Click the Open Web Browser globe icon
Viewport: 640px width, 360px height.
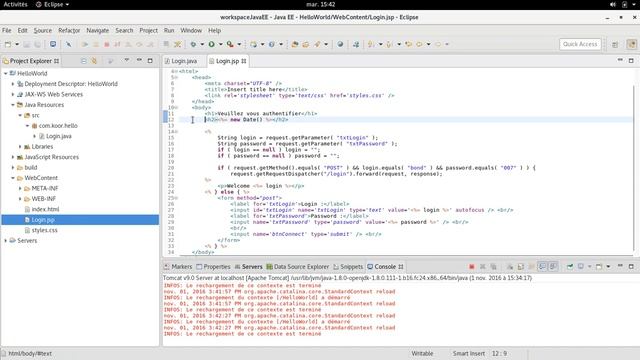coord(340,44)
